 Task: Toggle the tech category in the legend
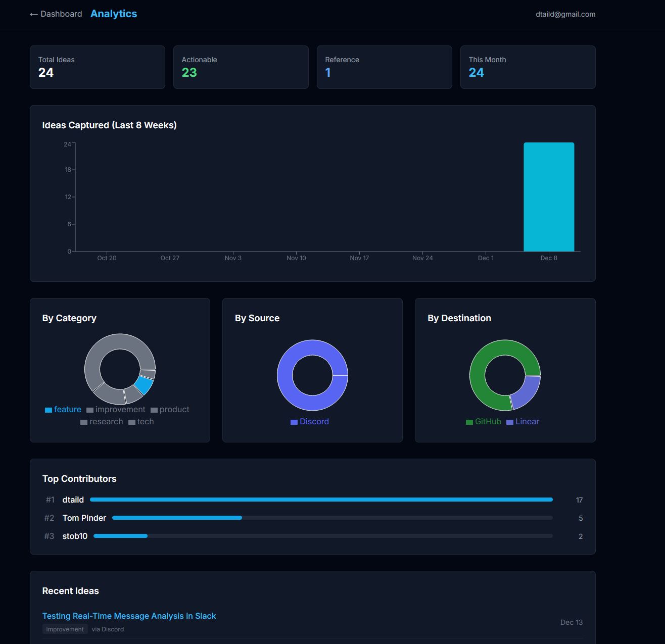pos(131,422)
